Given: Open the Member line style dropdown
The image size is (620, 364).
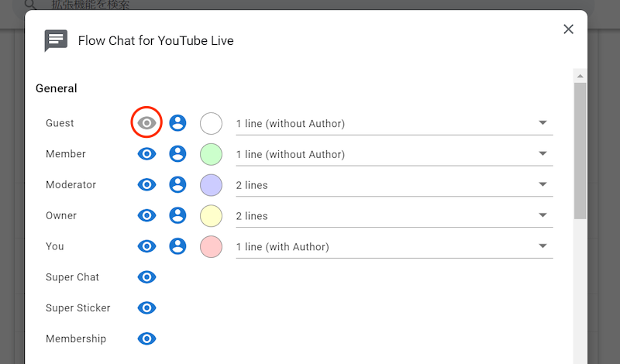Looking at the screenshot, I should coord(394,154).
